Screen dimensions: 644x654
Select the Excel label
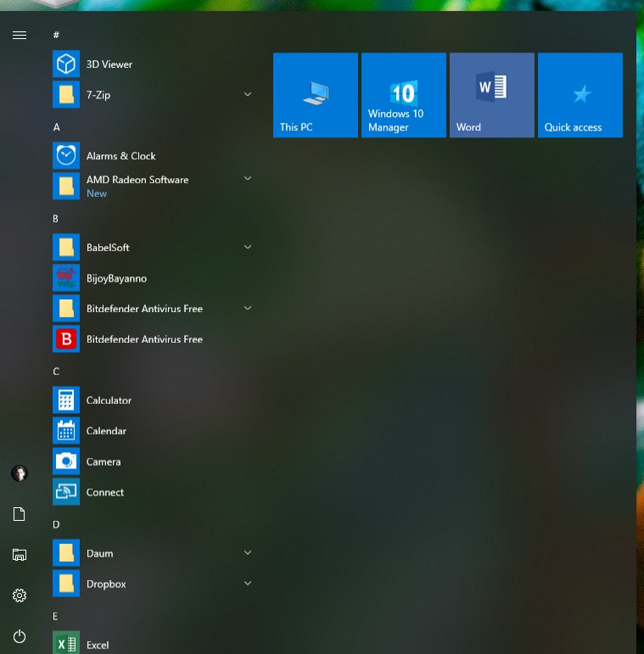click(x=98, y=645)
